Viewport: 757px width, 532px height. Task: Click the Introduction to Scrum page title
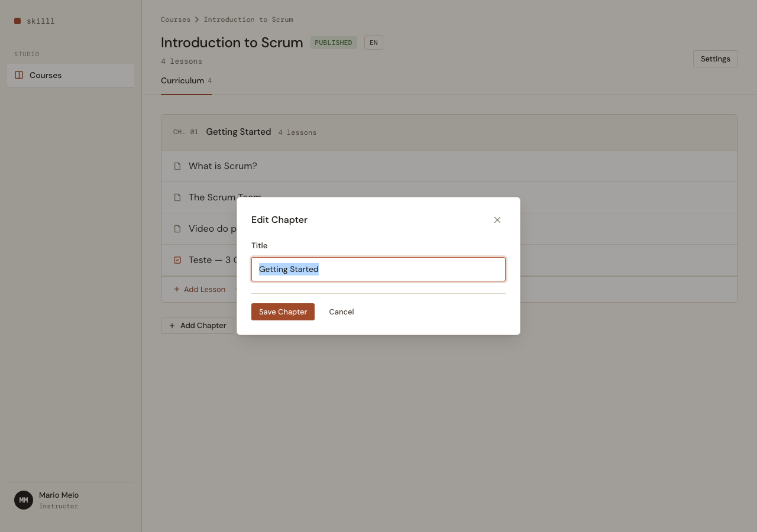click(232, 43)
